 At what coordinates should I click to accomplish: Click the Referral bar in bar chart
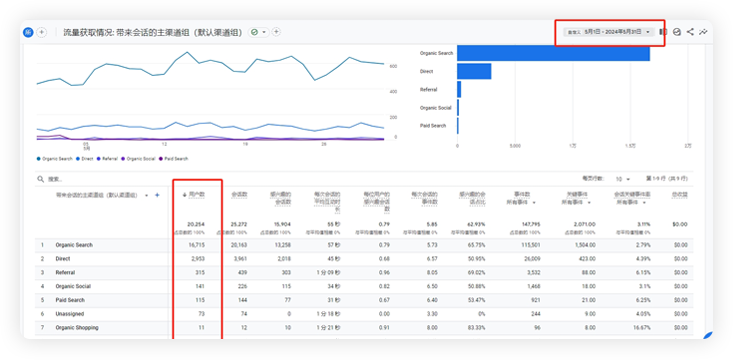point(459,89)
